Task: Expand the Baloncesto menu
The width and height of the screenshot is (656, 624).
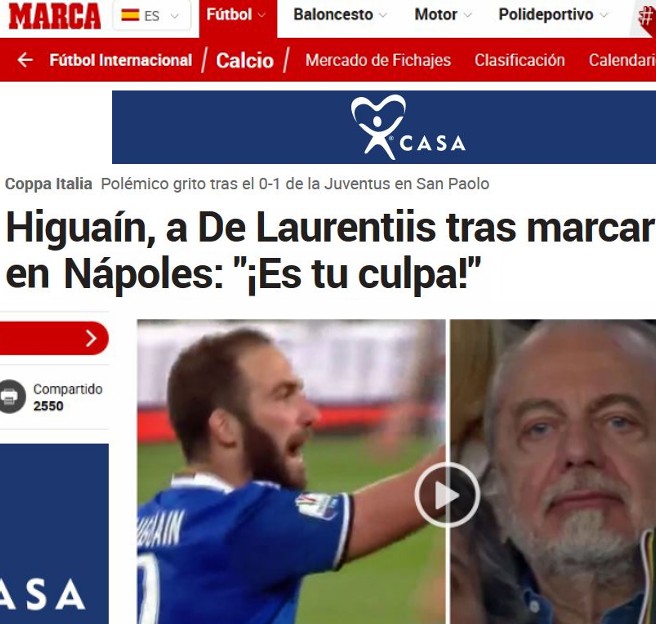Action: [x=340, y=15]
